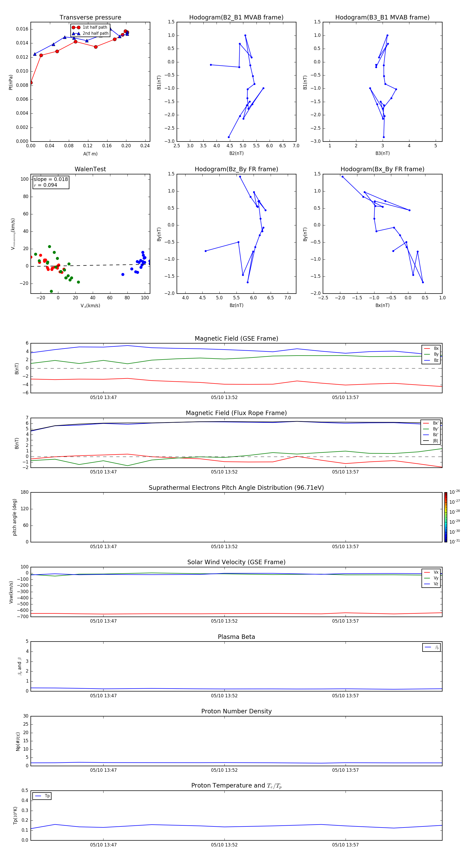Click Bz' in the Flux Rope Frame legend
This screenshot has height=868, width=473.
coord(436,435)
